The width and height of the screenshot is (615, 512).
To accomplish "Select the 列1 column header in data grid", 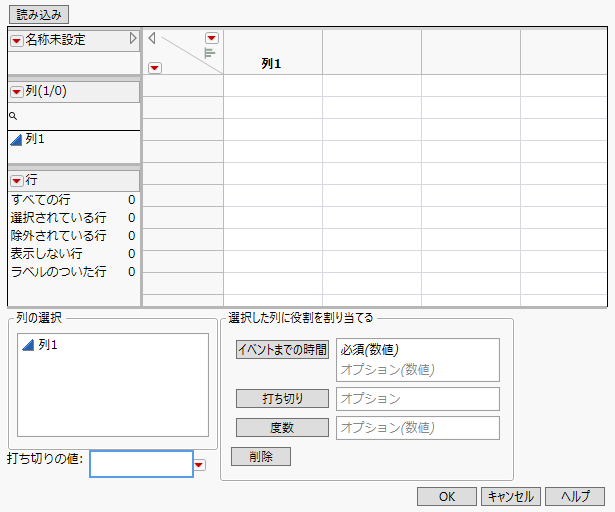I will [273, 52].
